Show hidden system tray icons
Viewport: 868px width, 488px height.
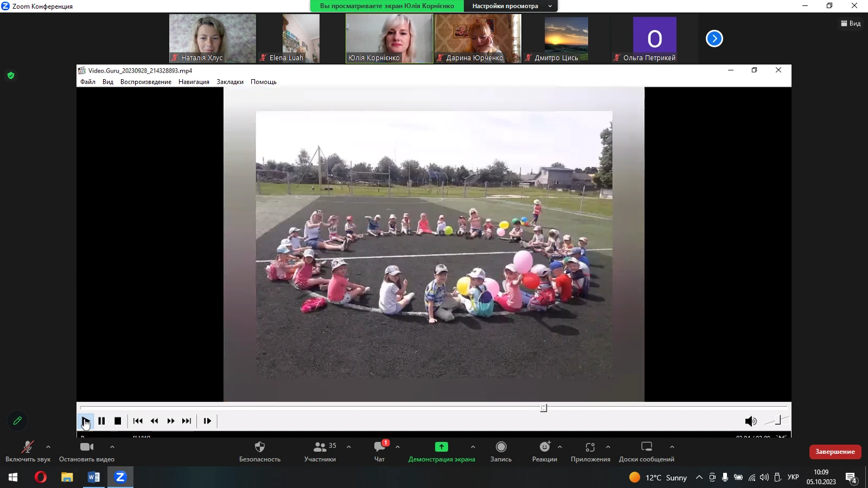point(699,477)
